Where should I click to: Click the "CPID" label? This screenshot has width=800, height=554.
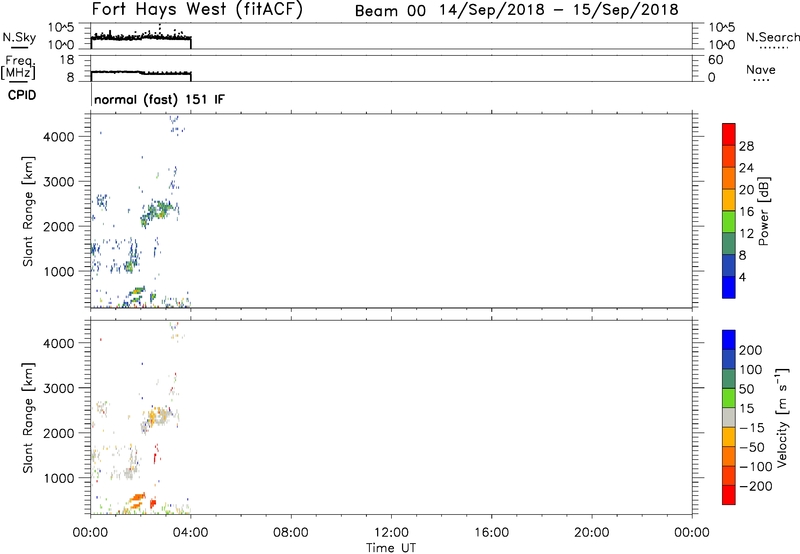22,95
